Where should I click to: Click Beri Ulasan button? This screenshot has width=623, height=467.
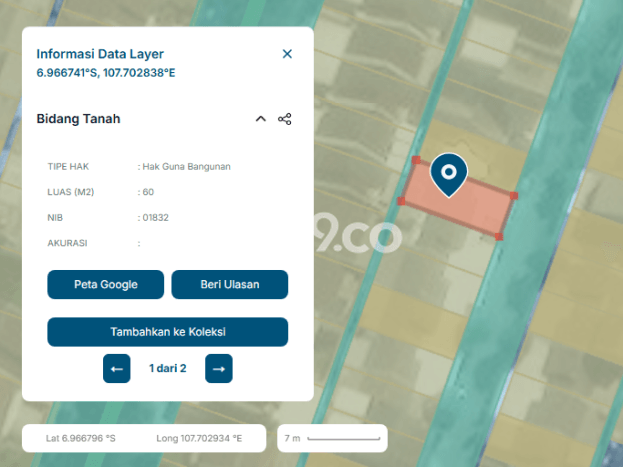click(x=230, y=285)
